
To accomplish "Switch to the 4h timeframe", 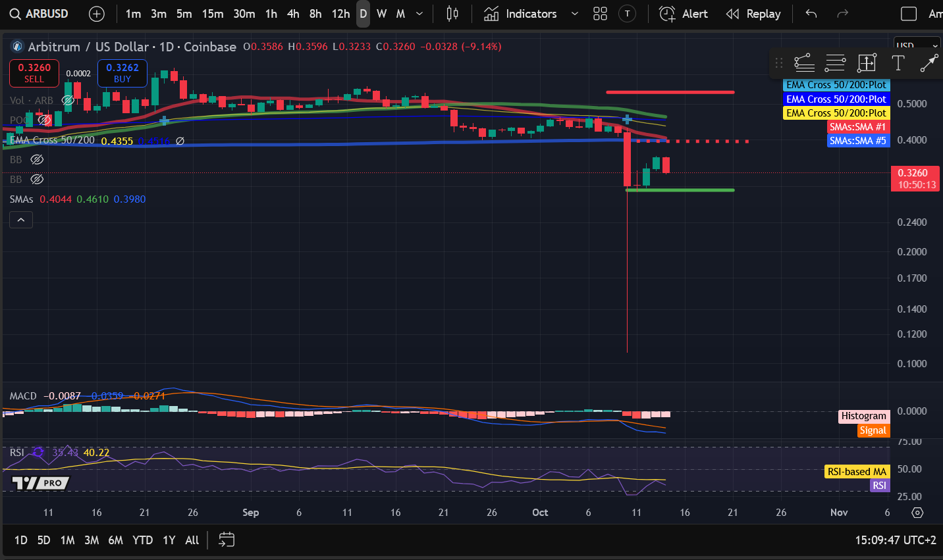I will [x=293, y=14].
